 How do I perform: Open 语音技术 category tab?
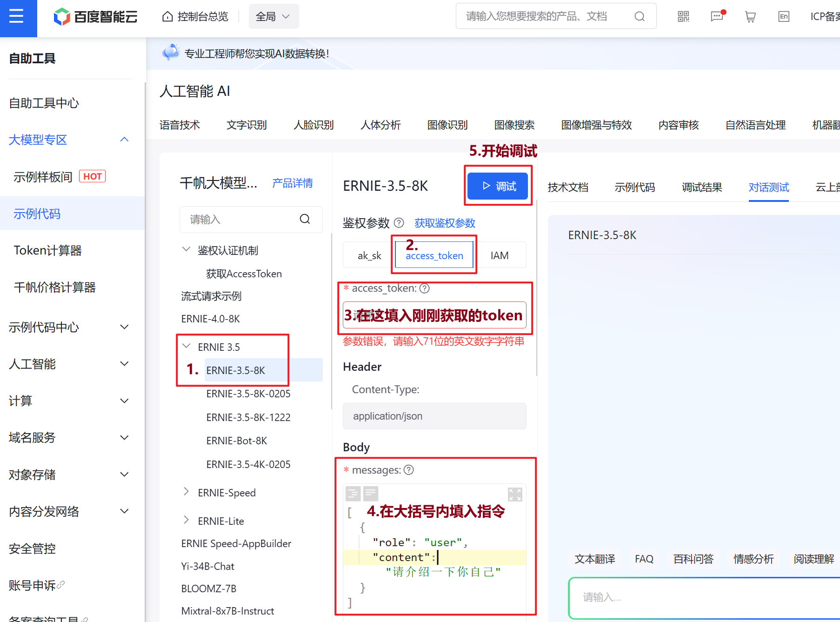[x=180, y=125]
